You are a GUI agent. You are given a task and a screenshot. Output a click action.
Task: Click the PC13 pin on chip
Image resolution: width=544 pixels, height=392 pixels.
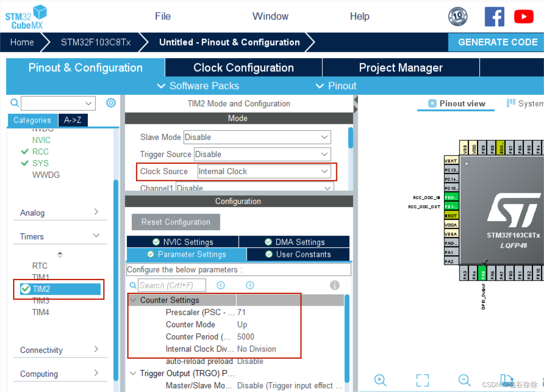451,170
